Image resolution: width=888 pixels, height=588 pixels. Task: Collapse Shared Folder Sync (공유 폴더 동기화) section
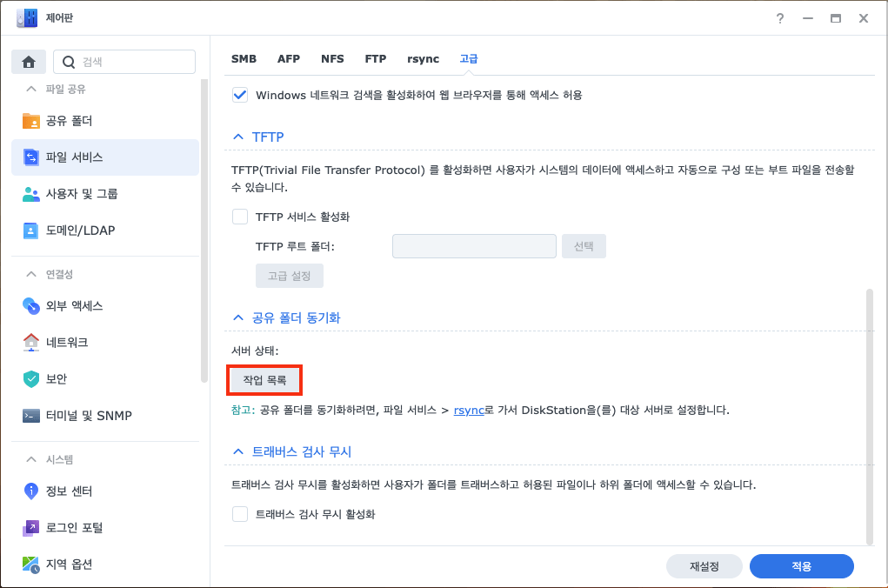point(238,318)
